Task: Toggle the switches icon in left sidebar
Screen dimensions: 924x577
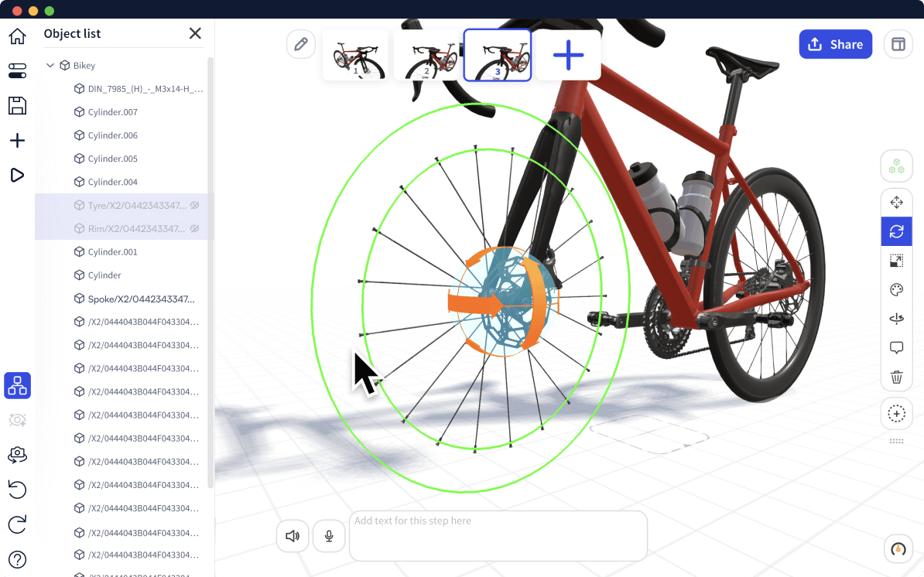Action: tap(17, 71)
